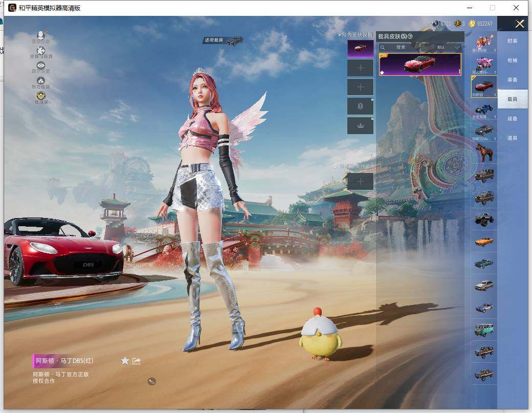Click the small wrench icon on the sand

pyautogui.click(x=151, y=381)
